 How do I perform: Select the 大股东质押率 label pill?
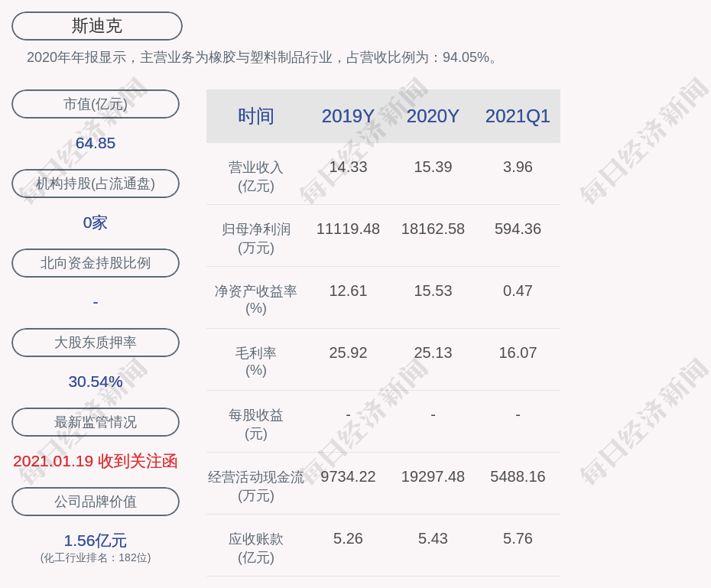coord(96,343)
